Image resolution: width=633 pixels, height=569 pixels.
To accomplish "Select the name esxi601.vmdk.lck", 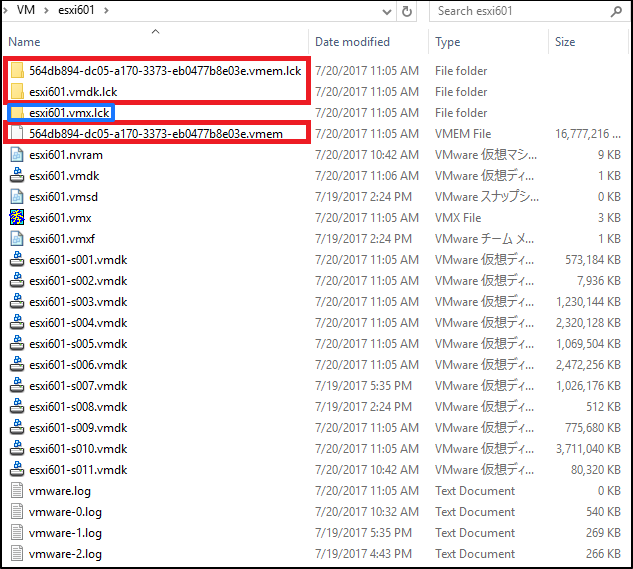I will [x=73, y=92].
